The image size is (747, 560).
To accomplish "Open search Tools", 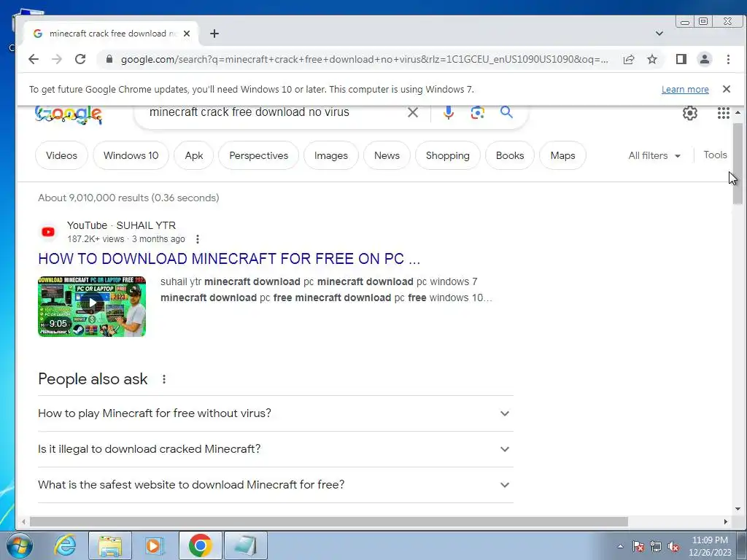I will (715, 155).
